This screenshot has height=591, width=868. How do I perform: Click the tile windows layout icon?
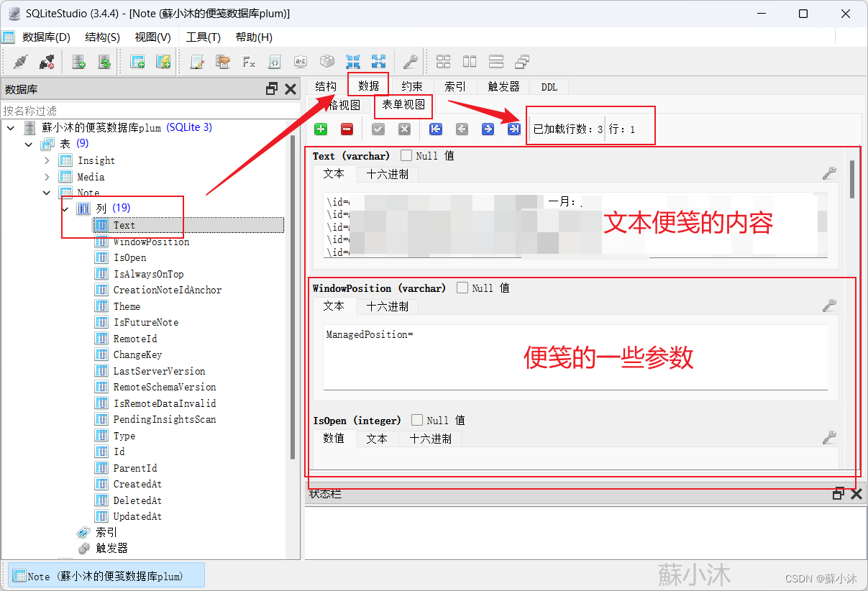[444, 62]
